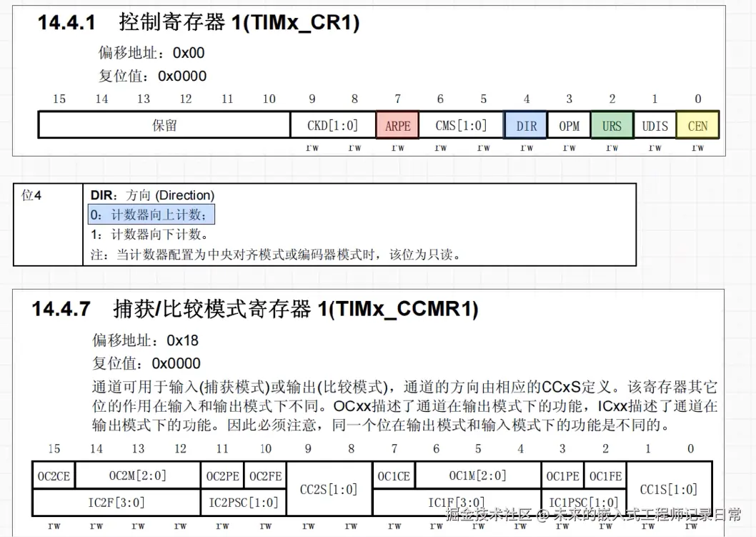This screenshot has width=756, height=537.
Task: Click the CMS[1:0] field
Action: 462,125
